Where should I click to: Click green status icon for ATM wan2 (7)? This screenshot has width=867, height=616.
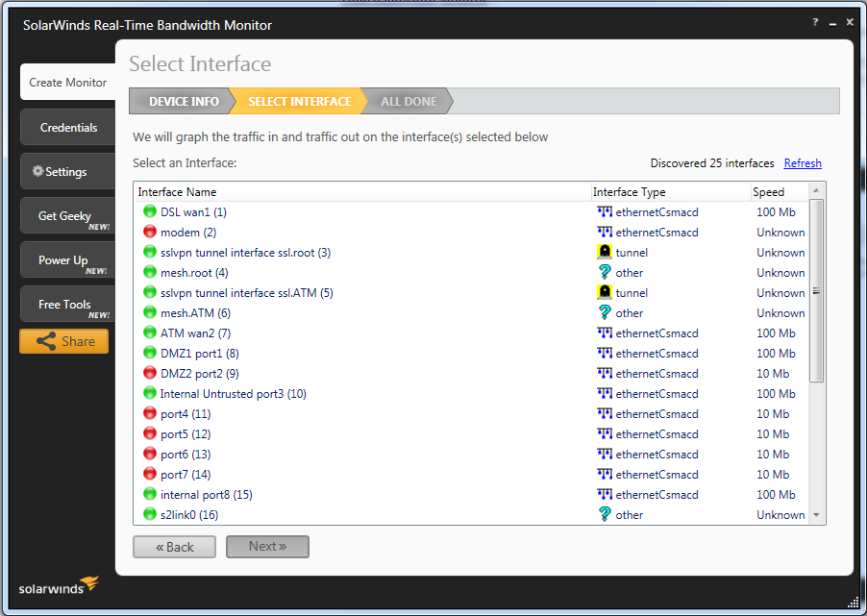pos(150,333)
